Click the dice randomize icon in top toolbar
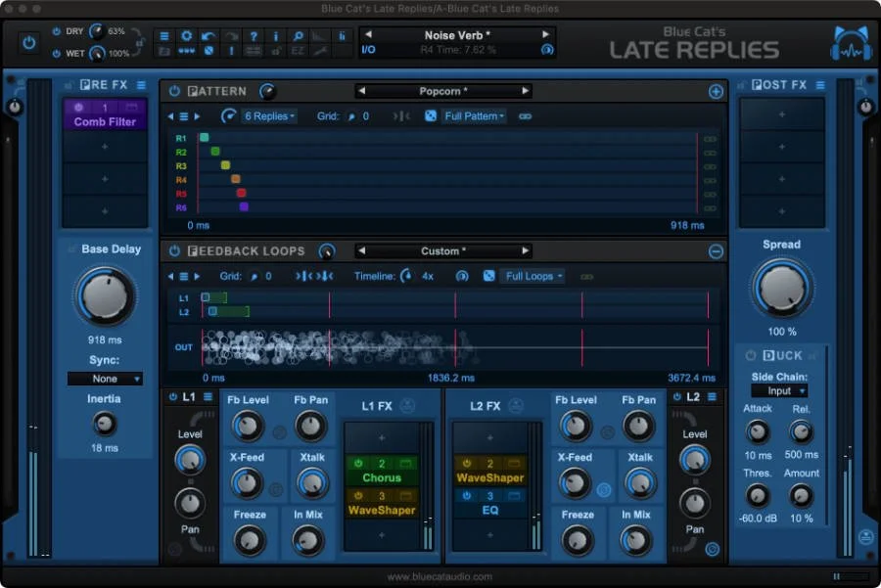The height and width of the screenshot is (588, 881). pyautogui.click(x=209, y=51)
